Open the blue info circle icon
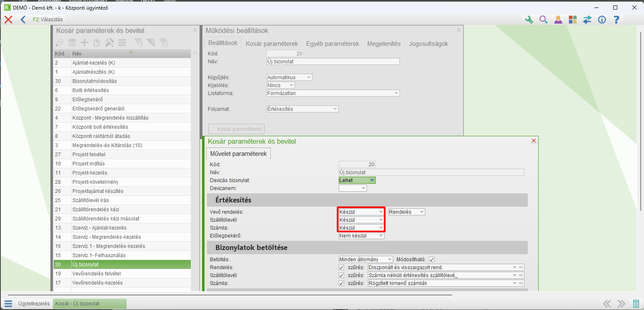 pos(602,20)
